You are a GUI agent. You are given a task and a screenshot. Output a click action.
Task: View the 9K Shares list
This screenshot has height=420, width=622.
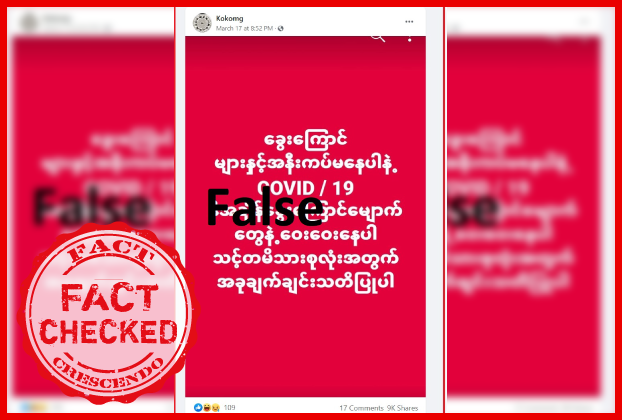pos(402,408)
